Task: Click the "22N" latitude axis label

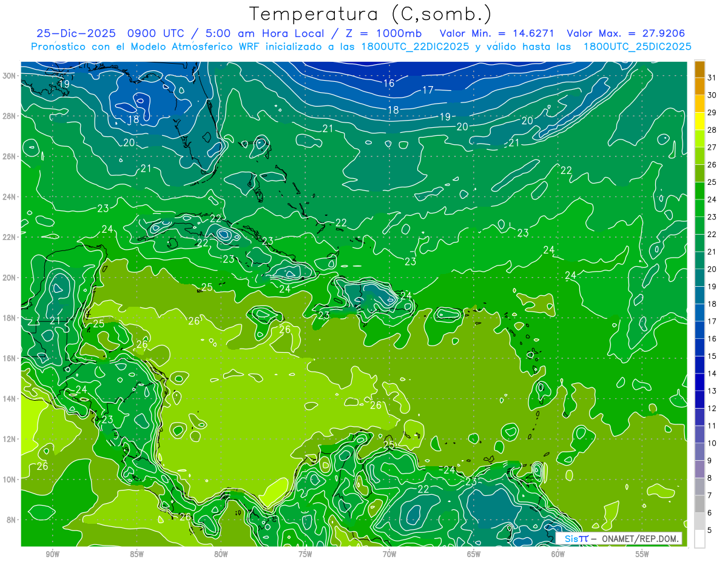Action: (10, 237)
